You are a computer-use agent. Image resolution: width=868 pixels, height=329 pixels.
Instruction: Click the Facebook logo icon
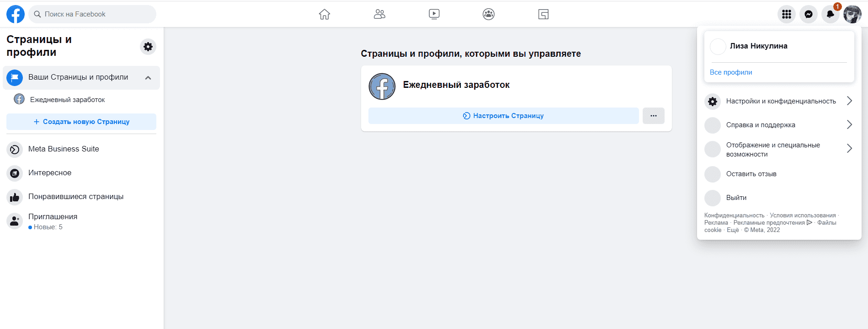[15, 14]
